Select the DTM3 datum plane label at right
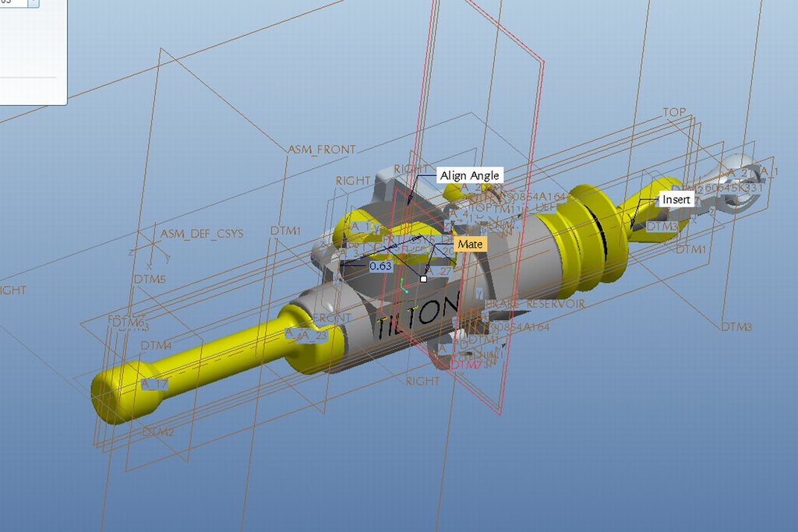This screenshot has width=798, height=532. pos(736,327)
